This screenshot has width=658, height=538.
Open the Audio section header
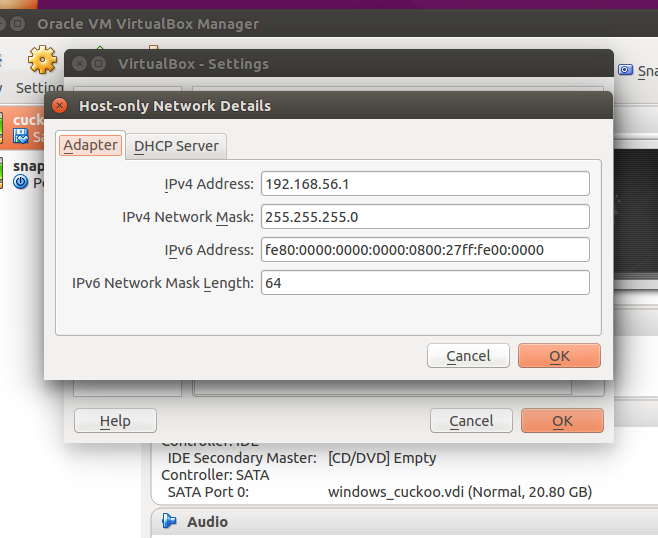[x=404, y=522]
